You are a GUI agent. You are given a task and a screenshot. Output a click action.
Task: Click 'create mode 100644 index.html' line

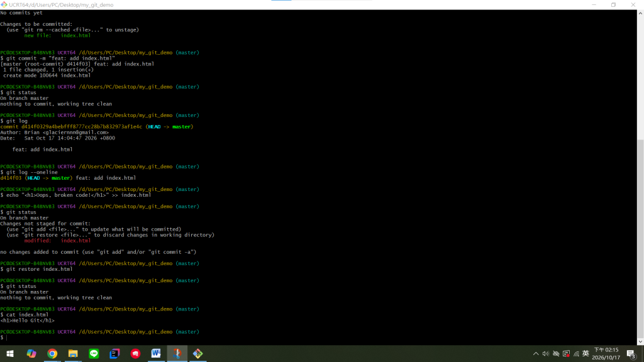[47, 75]
